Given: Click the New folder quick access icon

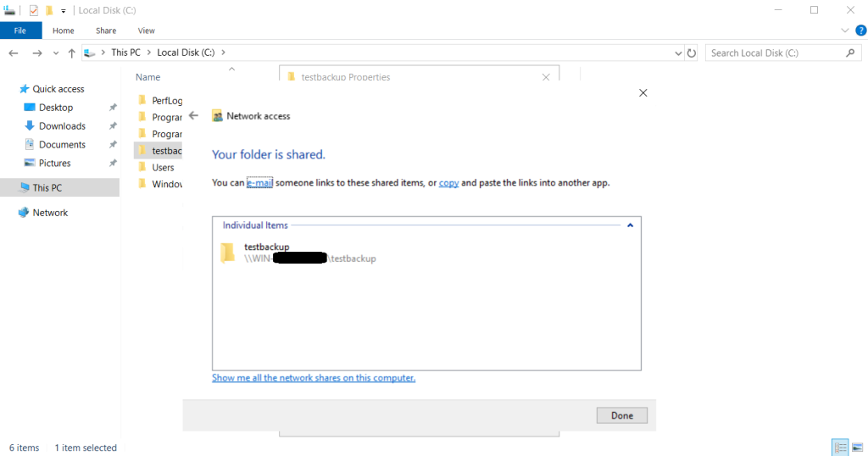Looking at the screenshot, I should pyautogui.click(x=49, y=10).
